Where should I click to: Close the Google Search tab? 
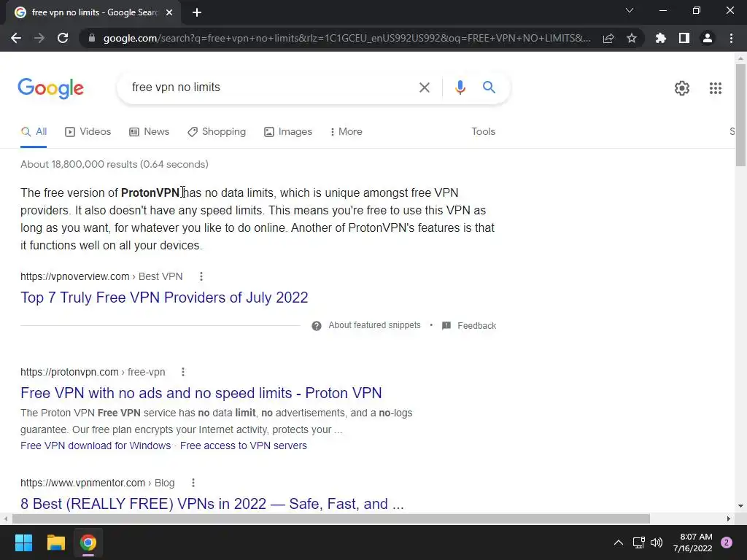169,12
